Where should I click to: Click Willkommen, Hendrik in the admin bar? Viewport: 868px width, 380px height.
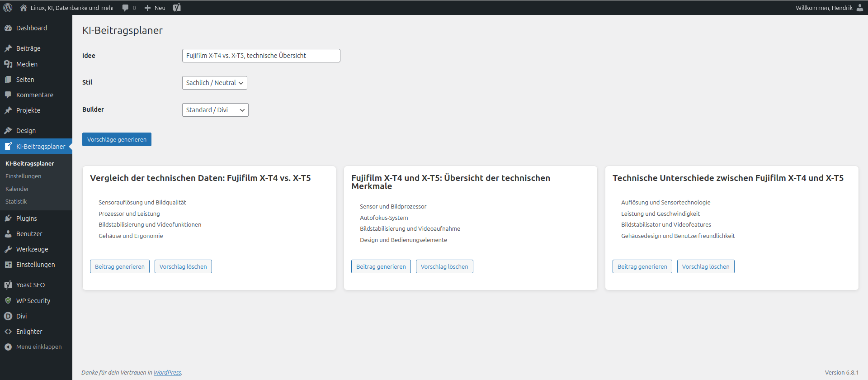[824, 8]
